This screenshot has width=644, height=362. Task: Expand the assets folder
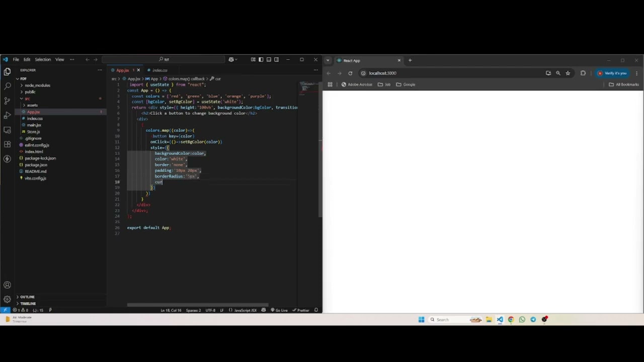click(x=32, y=105)
